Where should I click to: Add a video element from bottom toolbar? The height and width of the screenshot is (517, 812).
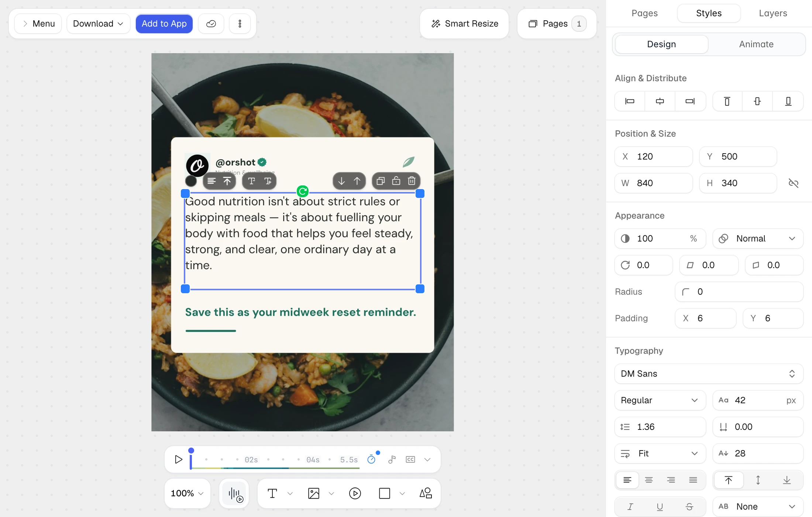coord(355,493)
